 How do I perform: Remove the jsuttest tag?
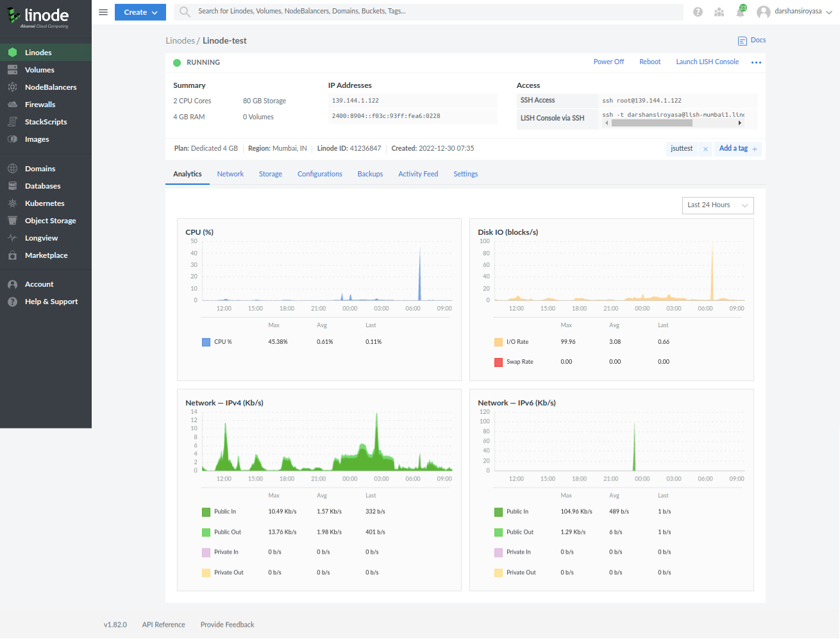click(705, 149)
